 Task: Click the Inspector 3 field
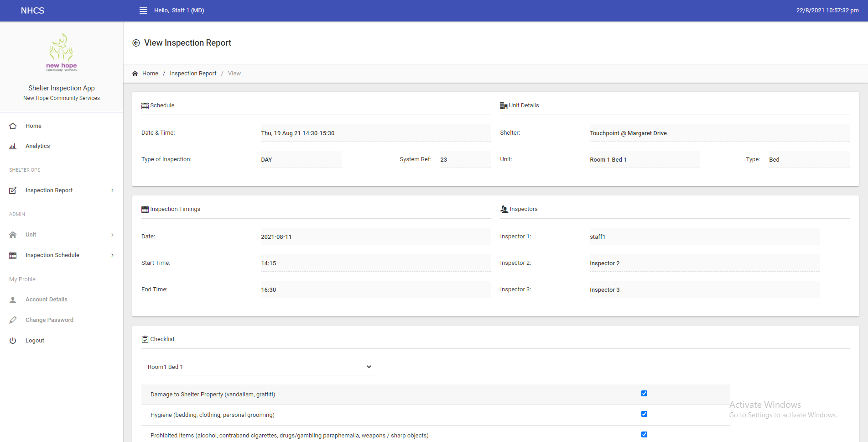click(704, 290)
